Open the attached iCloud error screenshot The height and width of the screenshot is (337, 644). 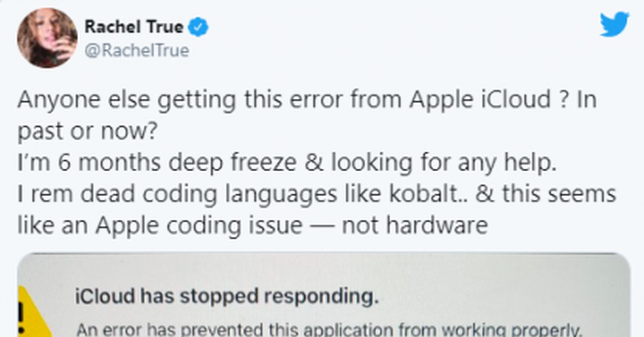tap(324, 295)
